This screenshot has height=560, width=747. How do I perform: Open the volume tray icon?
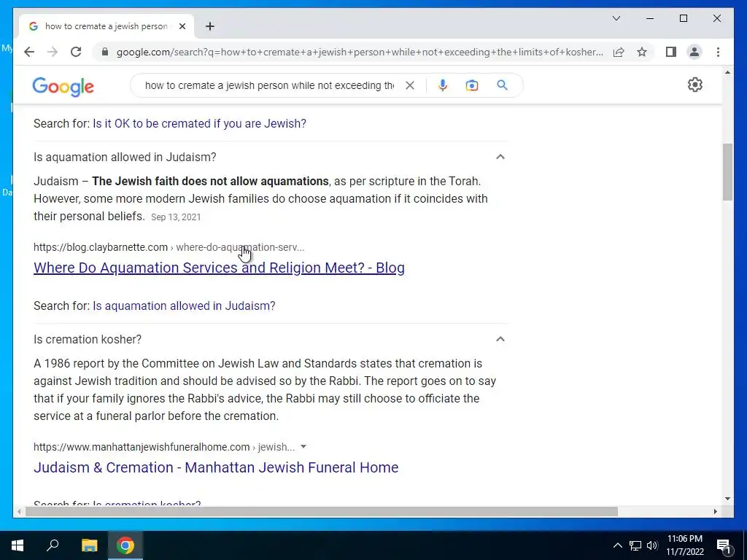coord(652,545)
